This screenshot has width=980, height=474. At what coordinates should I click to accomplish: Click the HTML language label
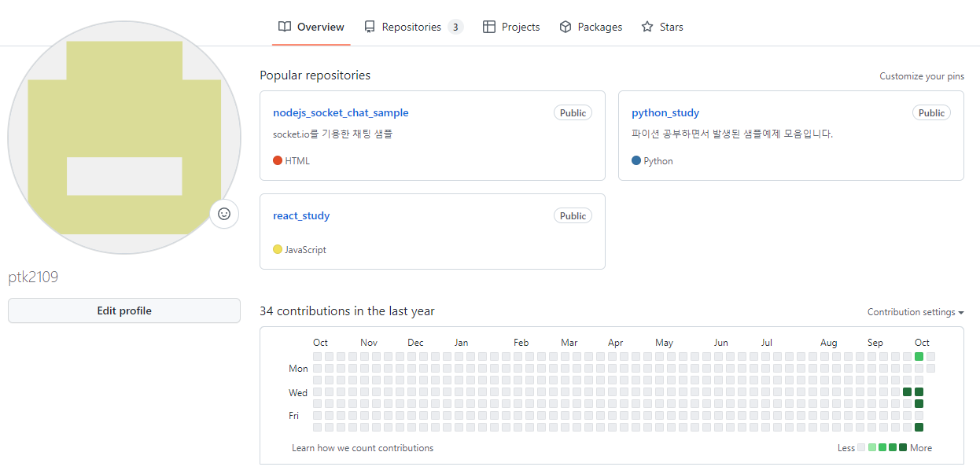click(x=297, y=161)
